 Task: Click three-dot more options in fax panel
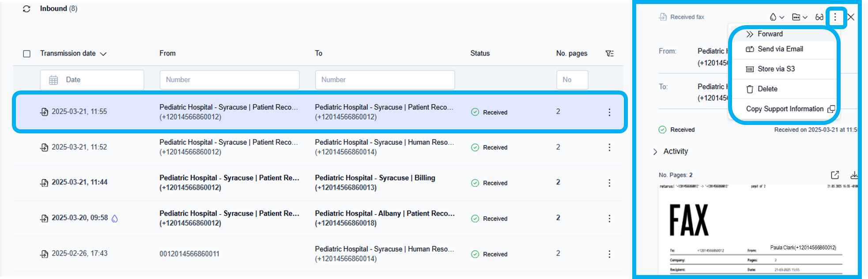click(x=834, y=17)
